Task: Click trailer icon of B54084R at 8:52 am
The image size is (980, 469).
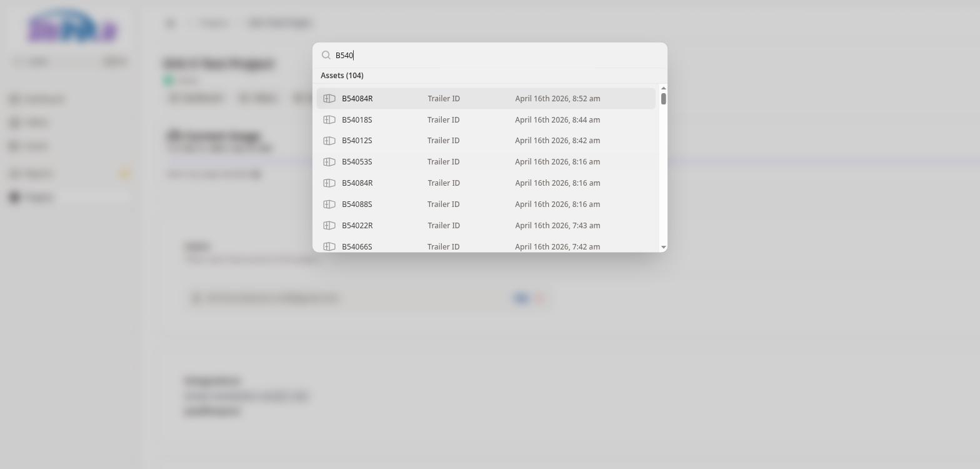Action: click(x=329, y=99)
